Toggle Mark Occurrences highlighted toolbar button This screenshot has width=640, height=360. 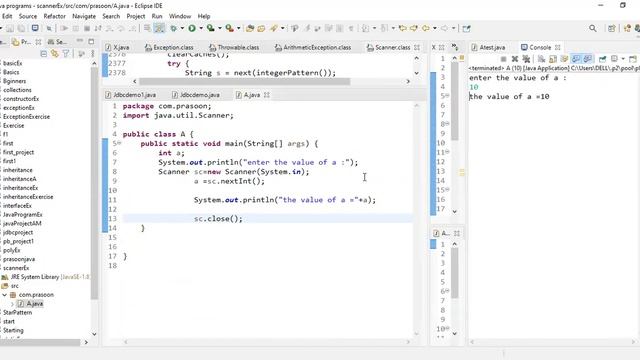[x=159, y=28]
